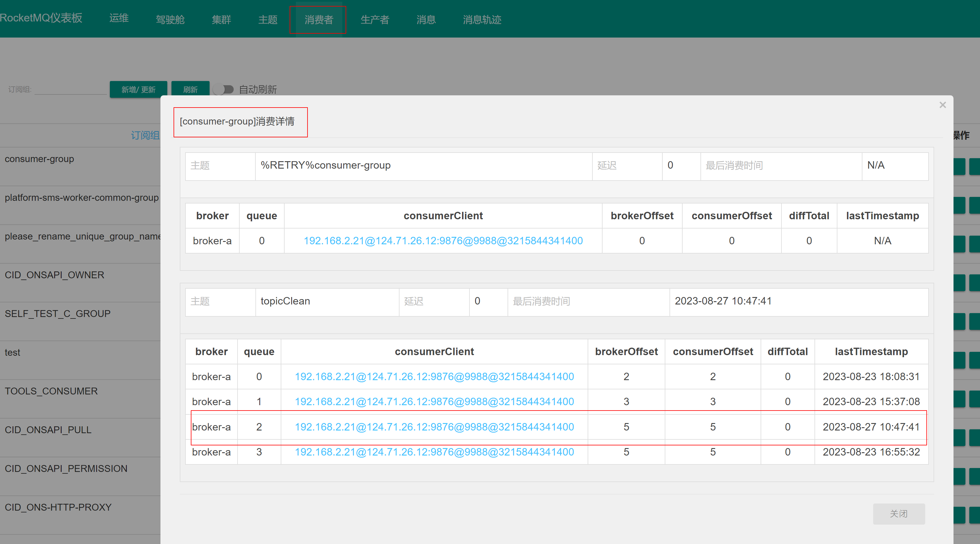Select the 消费者 consumer tab
Screen dimensions: 980x544
[319, 19]
